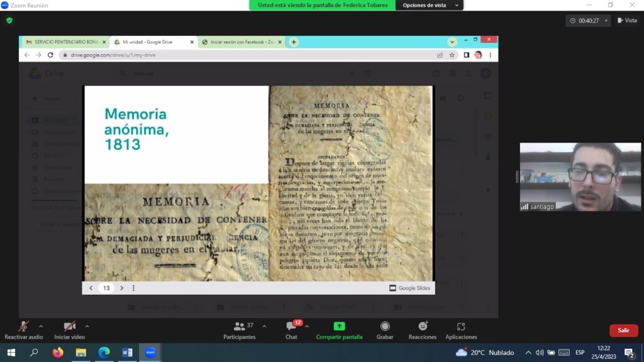Go to next slide arrow
This screenshot has height=362, width=644.
point(122,288)
